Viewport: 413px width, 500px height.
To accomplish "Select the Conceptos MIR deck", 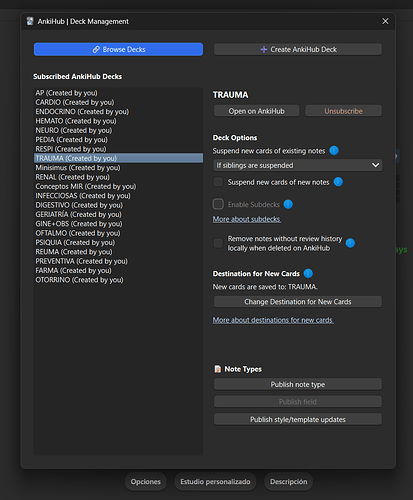I will click(118, 186).
